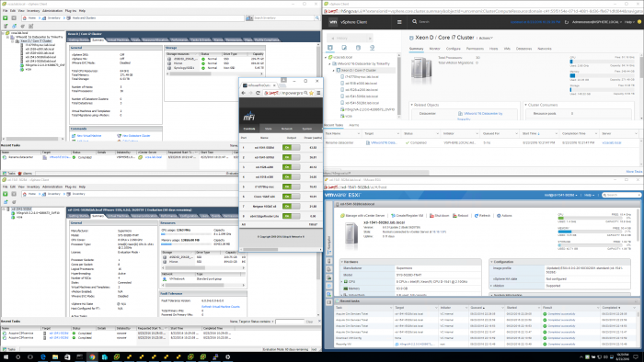Expand the CPU row in the ESXi Hardware section
The height and width of the screenshot is (362, 644).
click(341, 282)
